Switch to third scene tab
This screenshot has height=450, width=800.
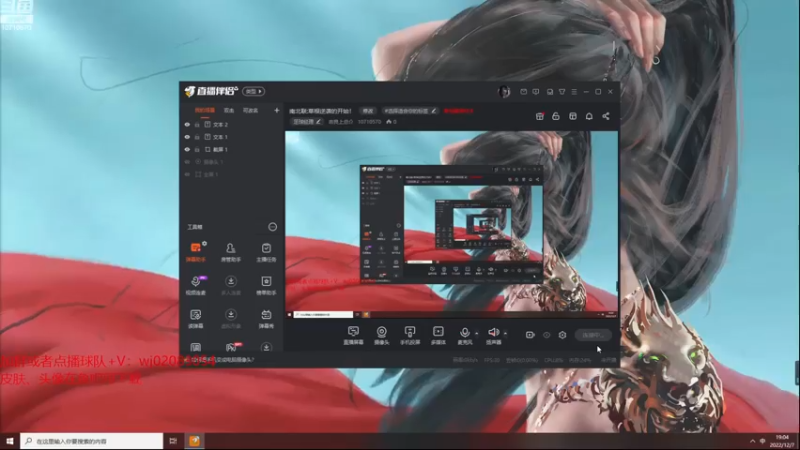[x=250, y=110]
